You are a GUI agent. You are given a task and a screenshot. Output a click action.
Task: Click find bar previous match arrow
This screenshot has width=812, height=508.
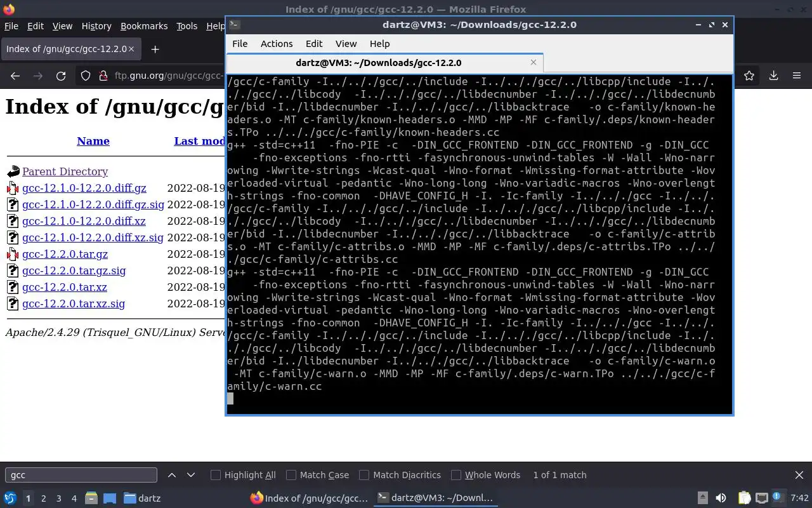172,475
